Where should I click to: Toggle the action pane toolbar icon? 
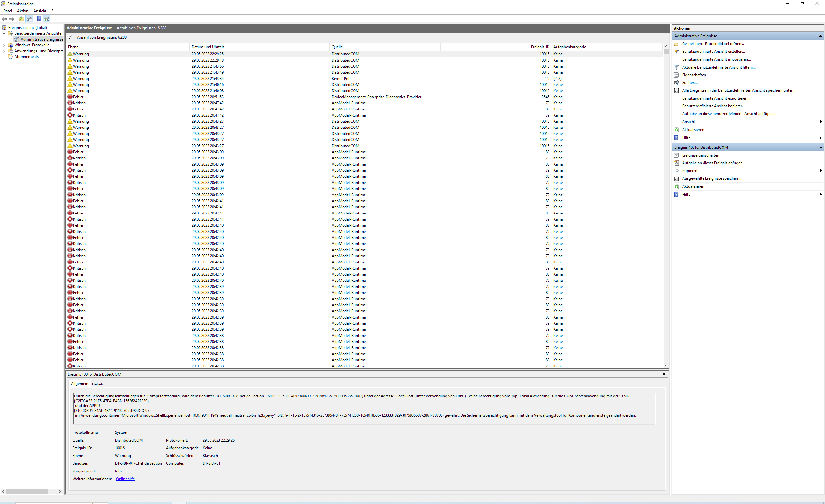click(47, 19)
